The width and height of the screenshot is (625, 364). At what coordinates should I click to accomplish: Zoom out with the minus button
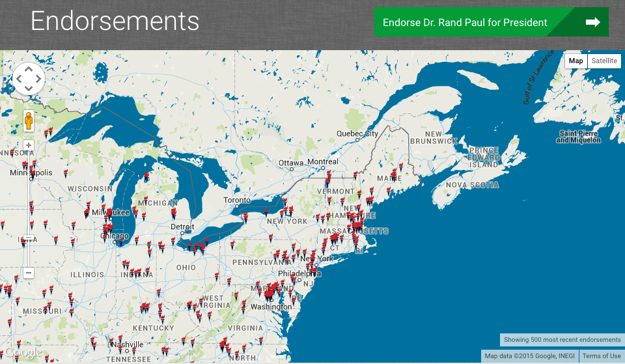pyautogui.click(x=28, y=273)
